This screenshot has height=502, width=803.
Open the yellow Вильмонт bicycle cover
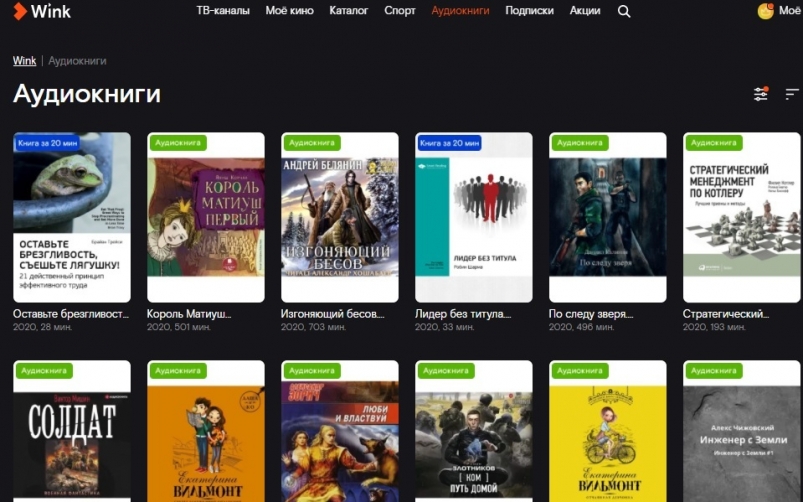click(608, 431)
